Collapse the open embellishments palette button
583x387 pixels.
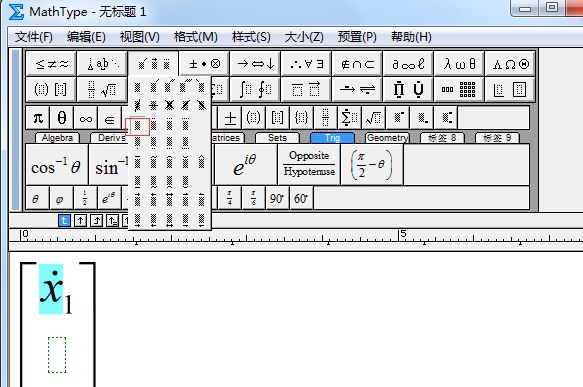153,64
